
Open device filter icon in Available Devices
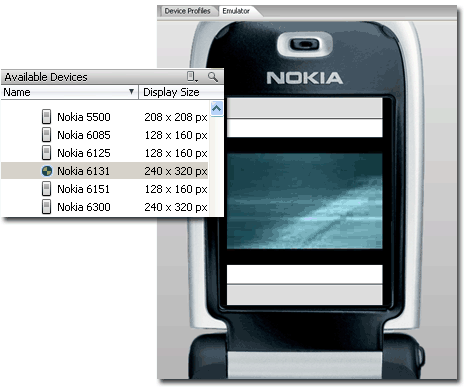[192, 77]
